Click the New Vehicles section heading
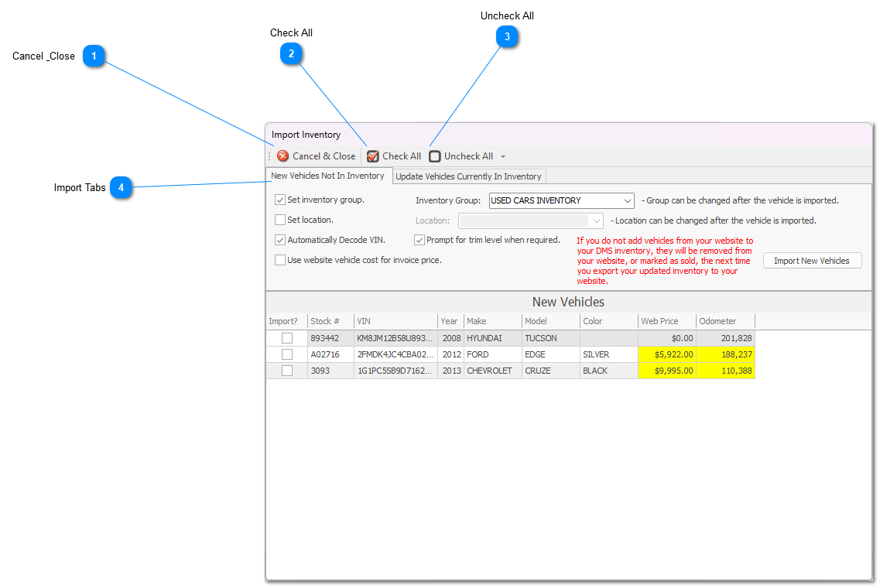880x588 pixels. [x=568, y=302]
